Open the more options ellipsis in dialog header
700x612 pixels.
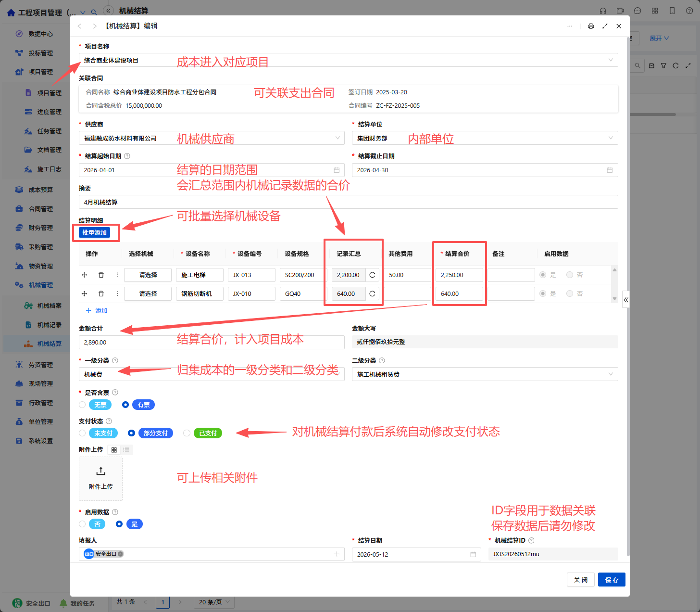(x=570, y=26)
